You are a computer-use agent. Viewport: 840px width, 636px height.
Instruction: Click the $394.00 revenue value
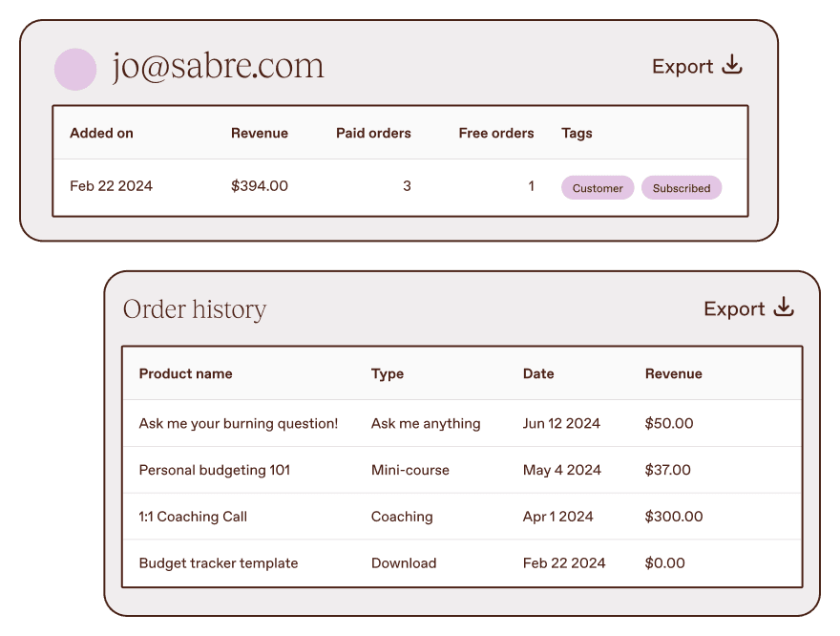coord(259,186)
